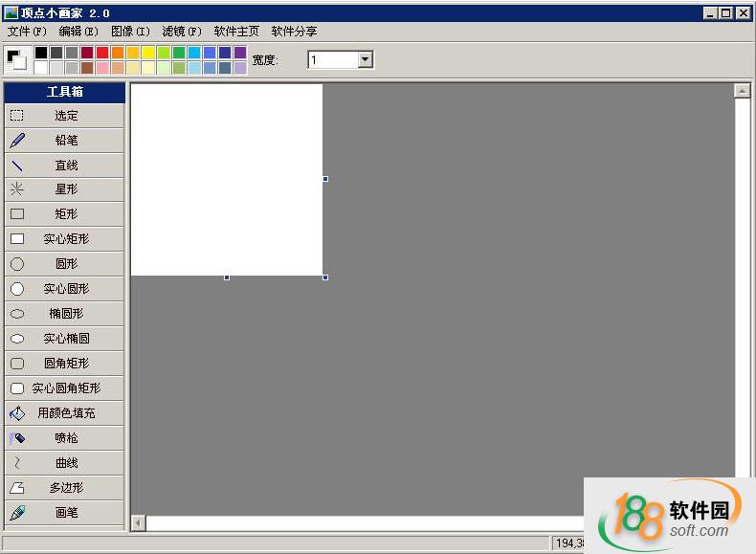This screenshot has height=554, width=756.
Task: Open the 滤镜 filter menu
Action: click(181, 32)
